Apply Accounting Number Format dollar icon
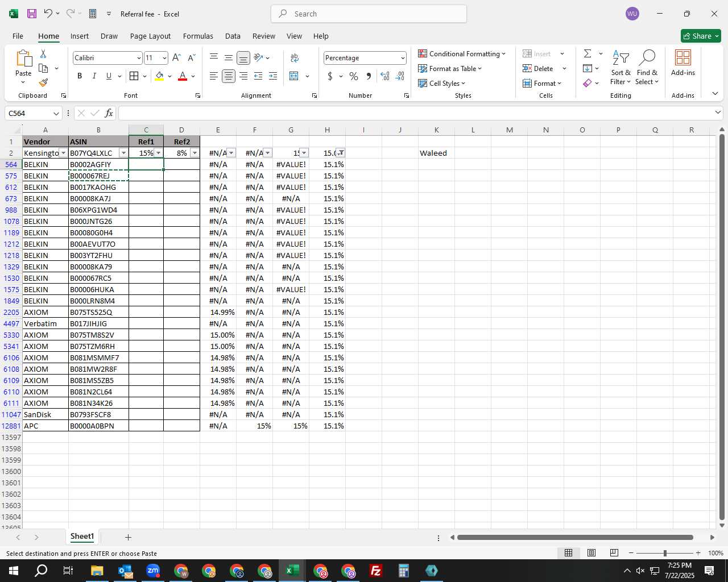This screenshot has width=728, height=582. 330,76
